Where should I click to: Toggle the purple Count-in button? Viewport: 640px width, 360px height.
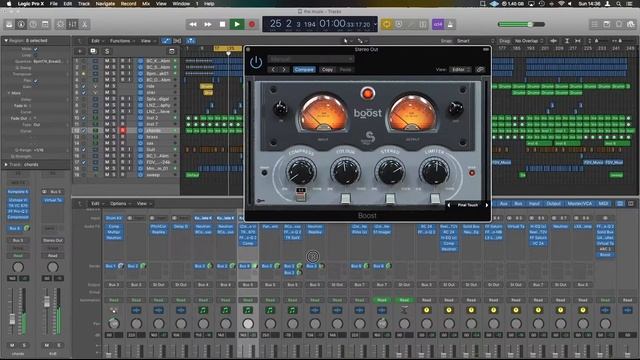coord(438,24)
